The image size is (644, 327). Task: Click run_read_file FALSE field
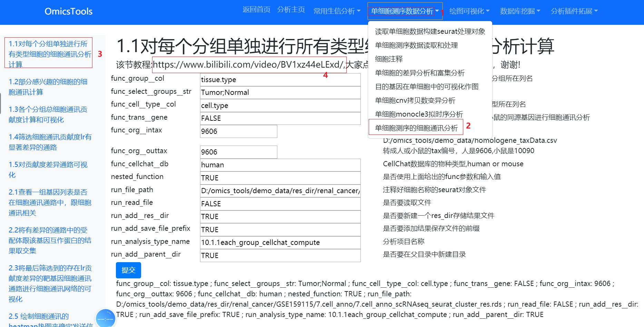[280, 204]
